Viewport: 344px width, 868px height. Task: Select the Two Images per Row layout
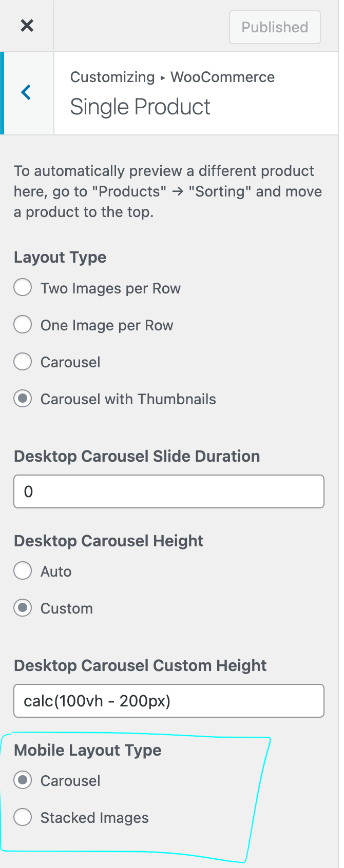pyautogui.click(x=23, y=288)
